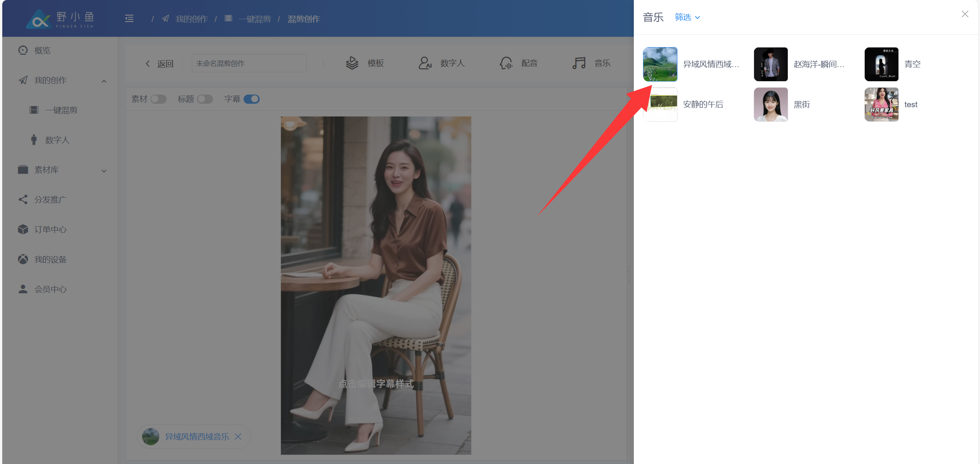Remove the 异域风情西域音乐 music tag
980x464 pixels.
click(x=238, y=436)
